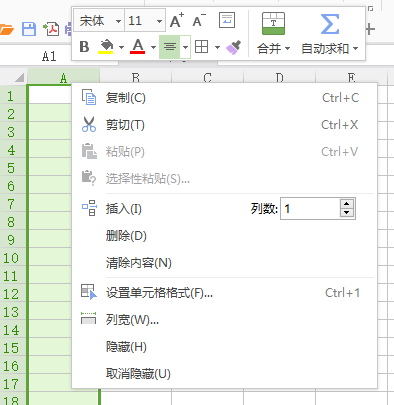Select column E header
The width and height of the screenshot is (394, 405).
(x=351, y=77)
